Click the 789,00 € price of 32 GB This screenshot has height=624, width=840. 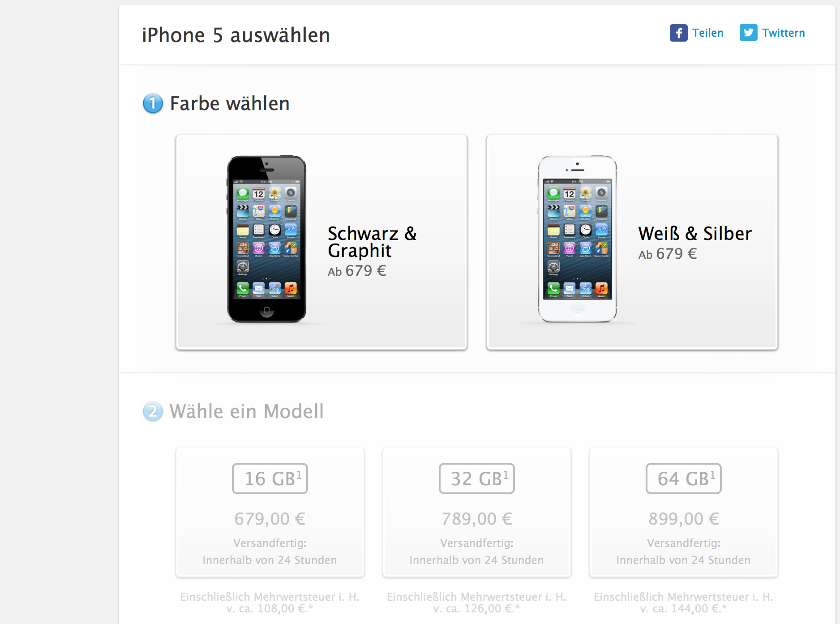[477, 519]
